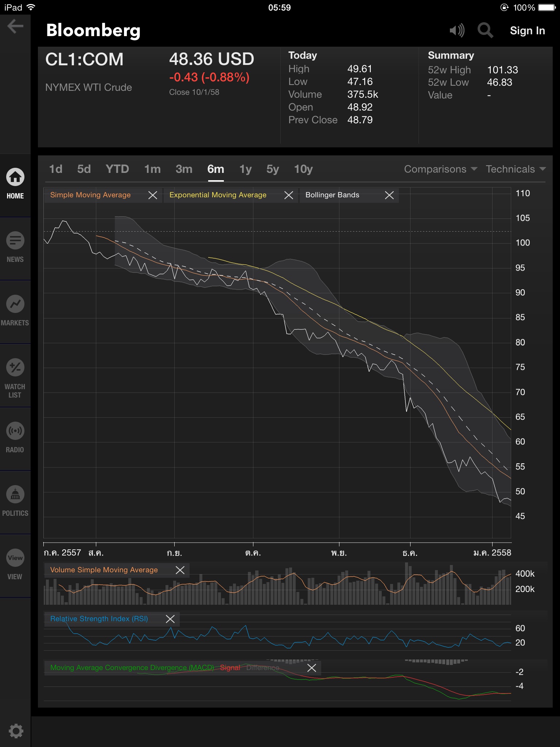
Task: Tap the back arrow icon
Action: pyautogui.click(x=15, y=26)
